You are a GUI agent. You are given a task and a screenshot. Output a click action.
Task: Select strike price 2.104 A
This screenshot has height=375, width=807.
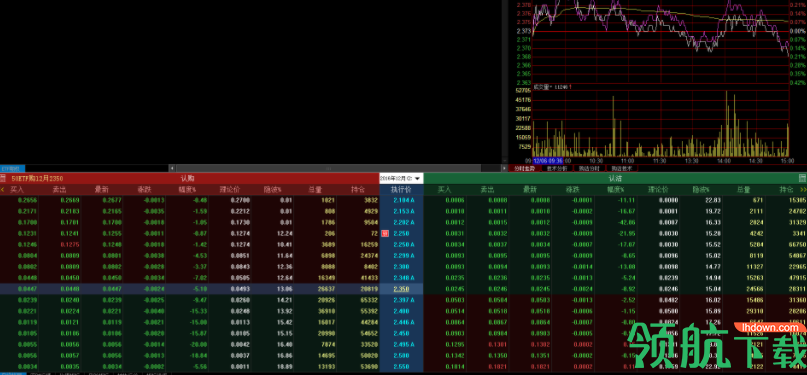pyautogui.click(x=404, y=200)
